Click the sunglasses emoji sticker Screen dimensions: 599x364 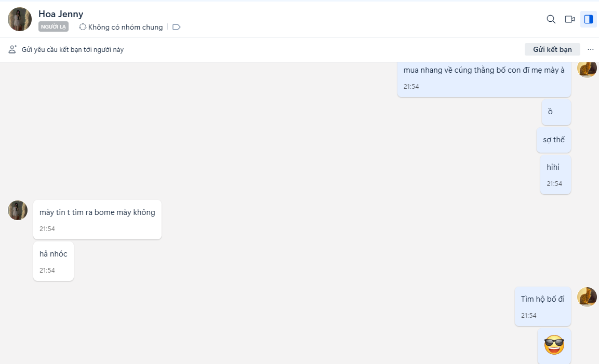coord(554,345)
